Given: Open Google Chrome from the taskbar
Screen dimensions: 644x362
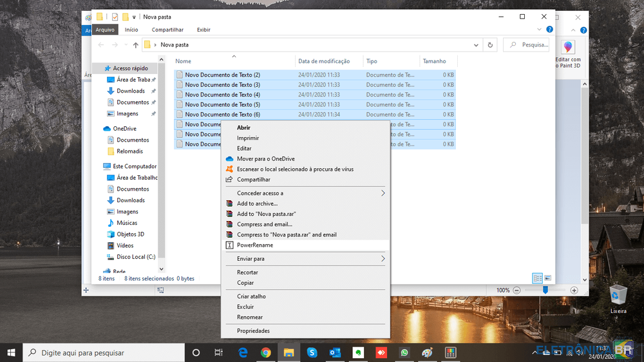Looking at the screenshot, I should tap(266, 352).
